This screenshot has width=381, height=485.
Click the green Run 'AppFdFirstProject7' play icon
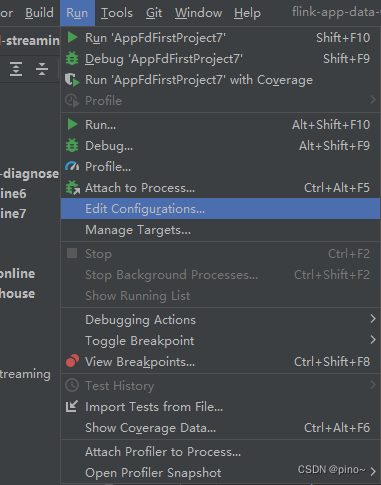tap(72, 38)
